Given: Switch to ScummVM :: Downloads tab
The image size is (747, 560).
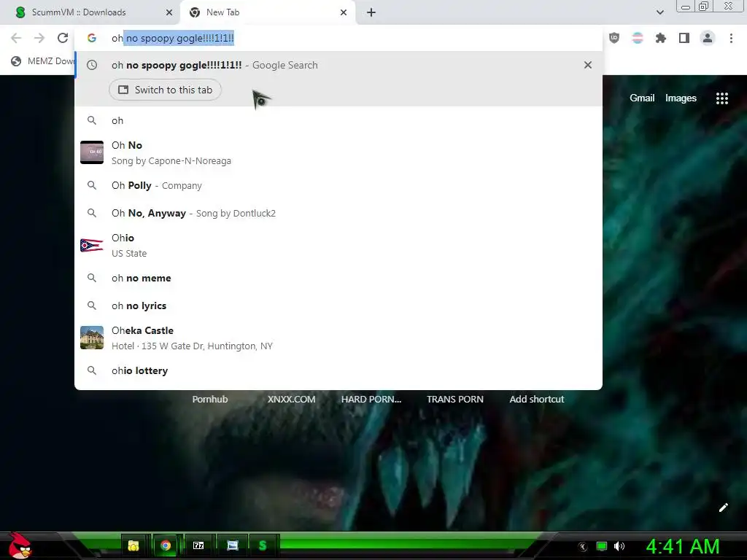Looking at the screenshot, I should click(90, 12).
